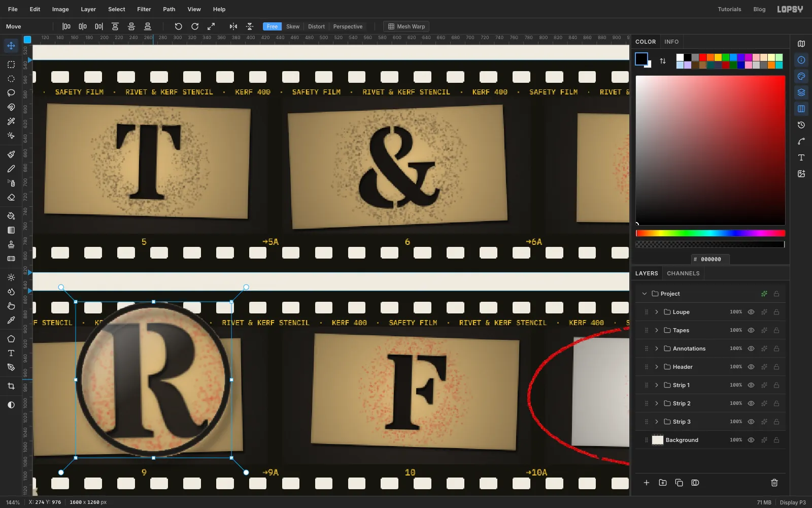Click the Mesh Warp button
The image size is (812, 508).
coord(406,26)
